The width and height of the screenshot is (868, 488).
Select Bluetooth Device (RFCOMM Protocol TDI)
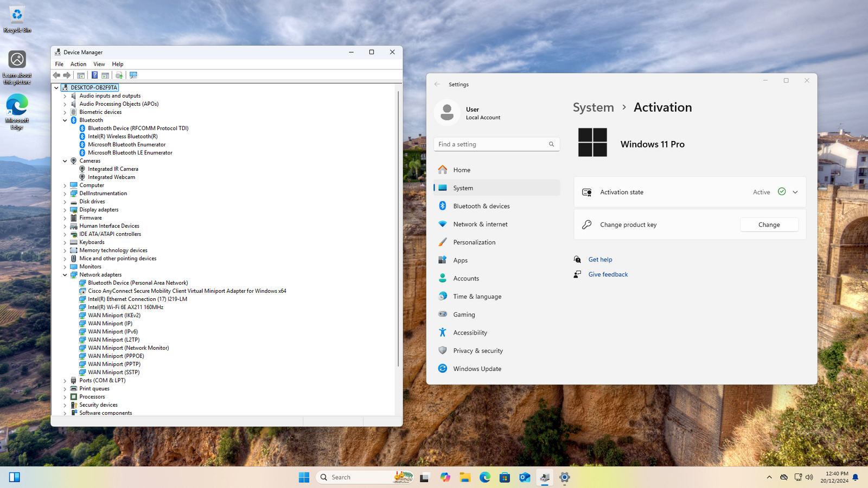tap(138, 129)
